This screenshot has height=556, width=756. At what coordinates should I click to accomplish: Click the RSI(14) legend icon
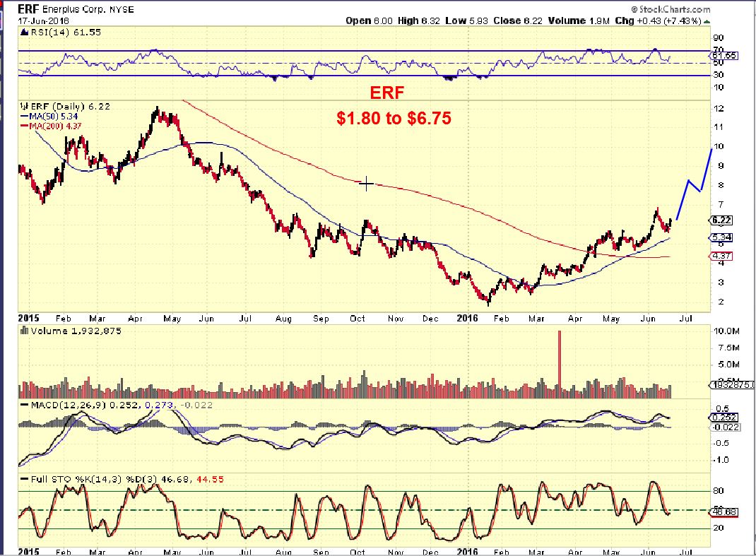point(24,32)
